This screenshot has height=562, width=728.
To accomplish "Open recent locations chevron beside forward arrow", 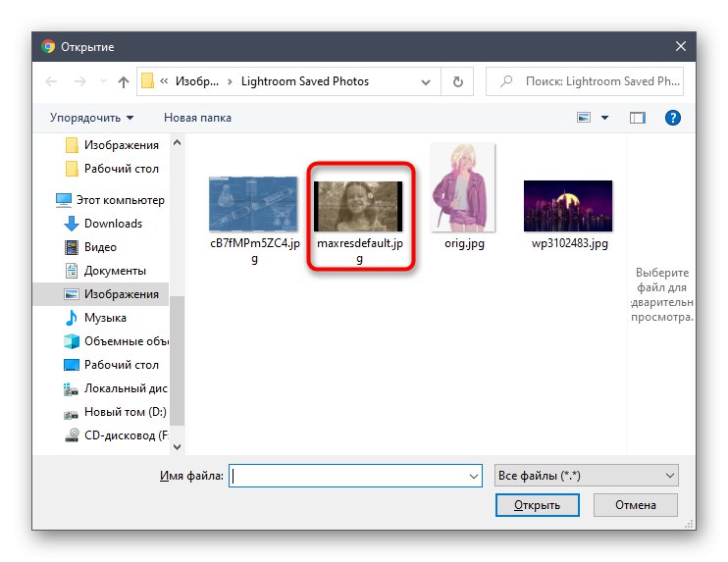I will (103, 81).
